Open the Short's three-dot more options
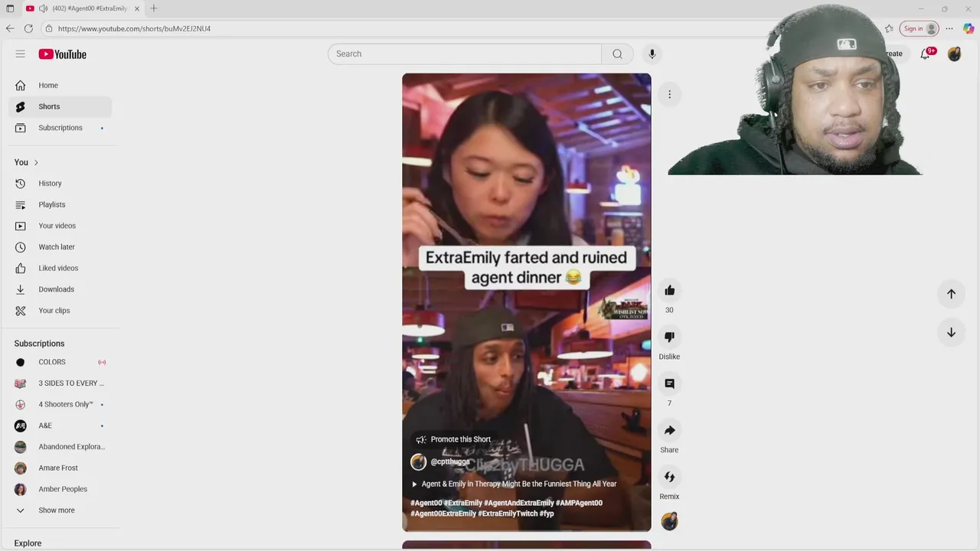 coord(669,94)
